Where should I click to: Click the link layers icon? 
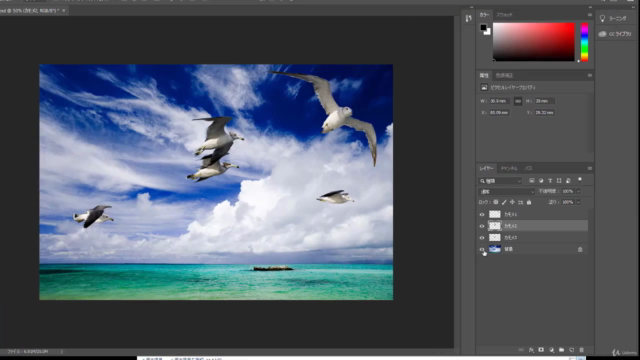(521, 350)
